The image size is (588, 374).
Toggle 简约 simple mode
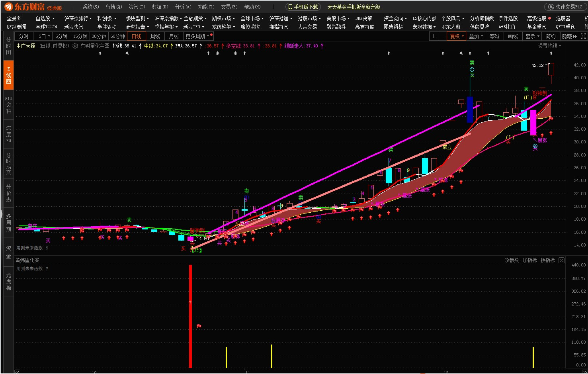click(x=551, y=36)
